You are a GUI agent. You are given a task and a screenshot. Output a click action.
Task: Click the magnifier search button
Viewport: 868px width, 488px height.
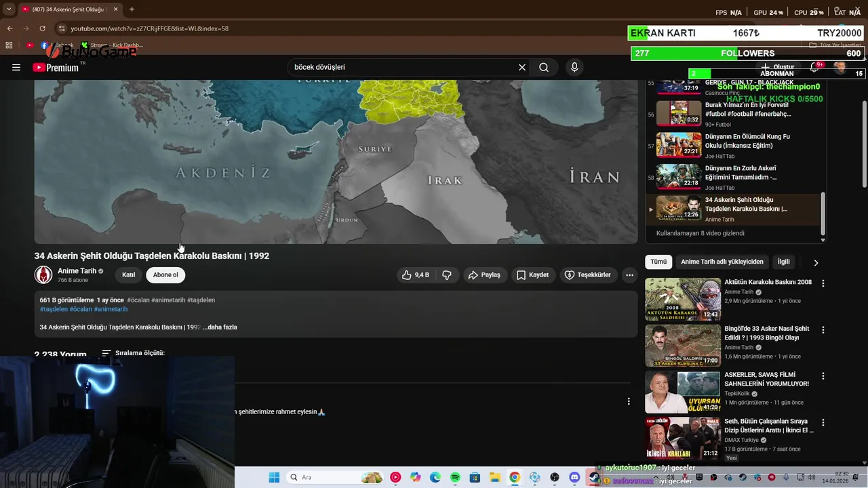544,67
